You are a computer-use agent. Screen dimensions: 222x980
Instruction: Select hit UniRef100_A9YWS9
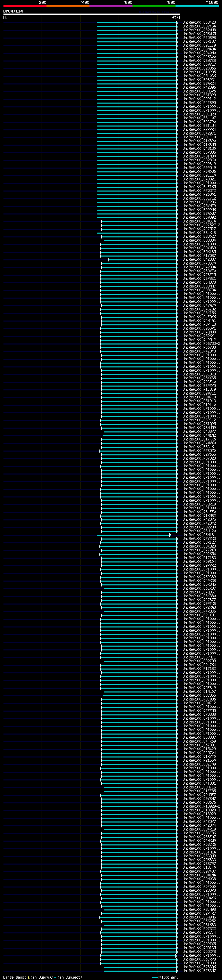click(199, 248)
